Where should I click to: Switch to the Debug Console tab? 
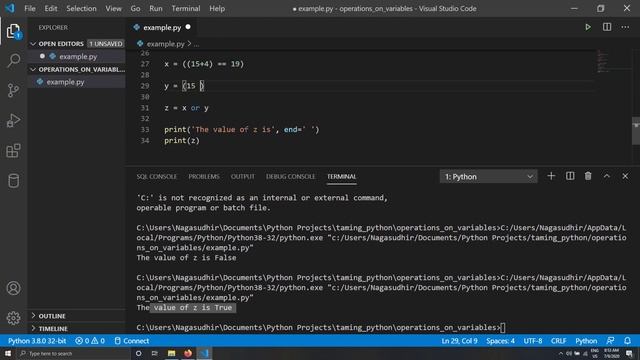(x=291, y=176)
